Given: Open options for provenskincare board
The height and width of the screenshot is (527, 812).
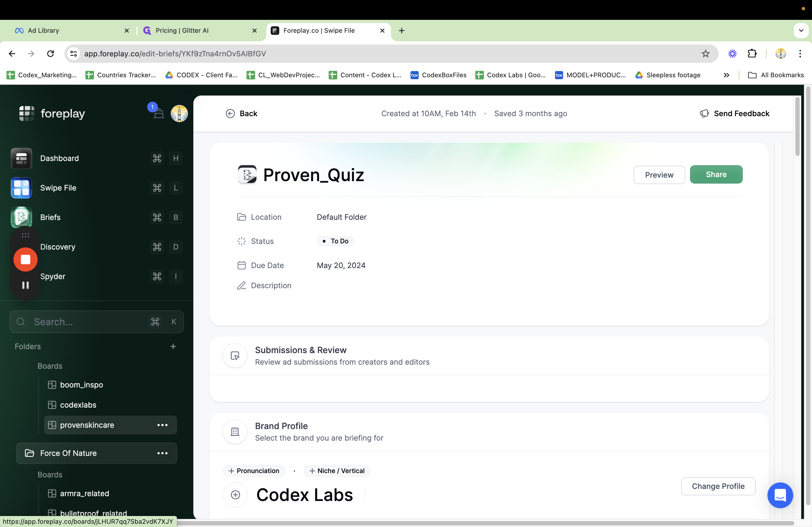Looking at the screenshot, I should [x=162, y=425].
